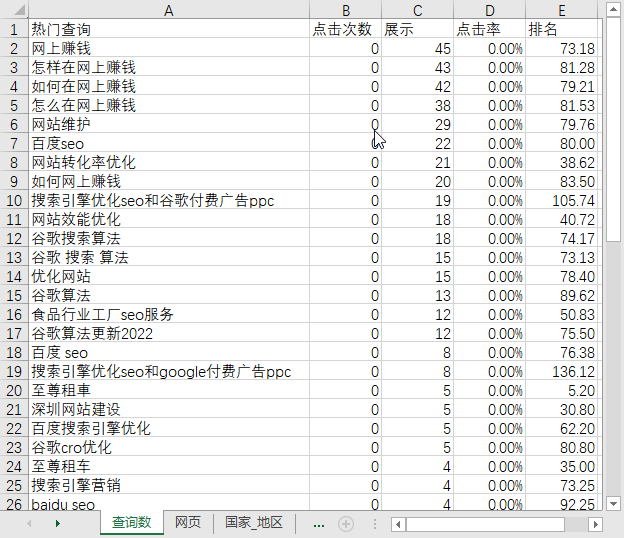Screen dimensions: 624x538
Task: Select the cell 谷歌算法 in row 15
Action: (x=169, y=295)
